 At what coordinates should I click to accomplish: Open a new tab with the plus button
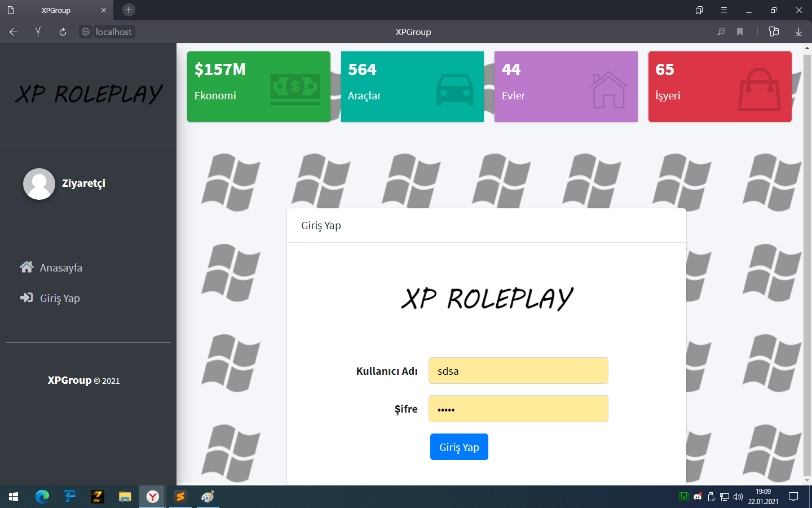129,10
